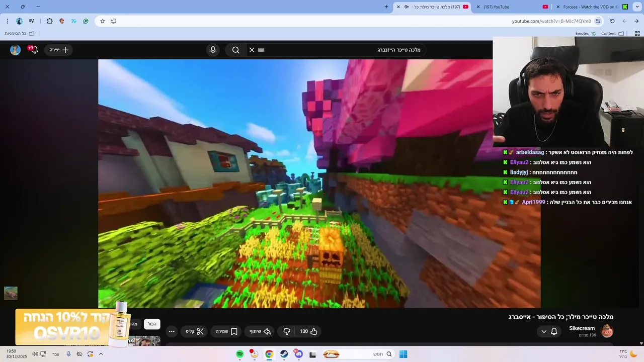Clear the YouTube search query
The image size is (644, 362).
tap(252, 50)
